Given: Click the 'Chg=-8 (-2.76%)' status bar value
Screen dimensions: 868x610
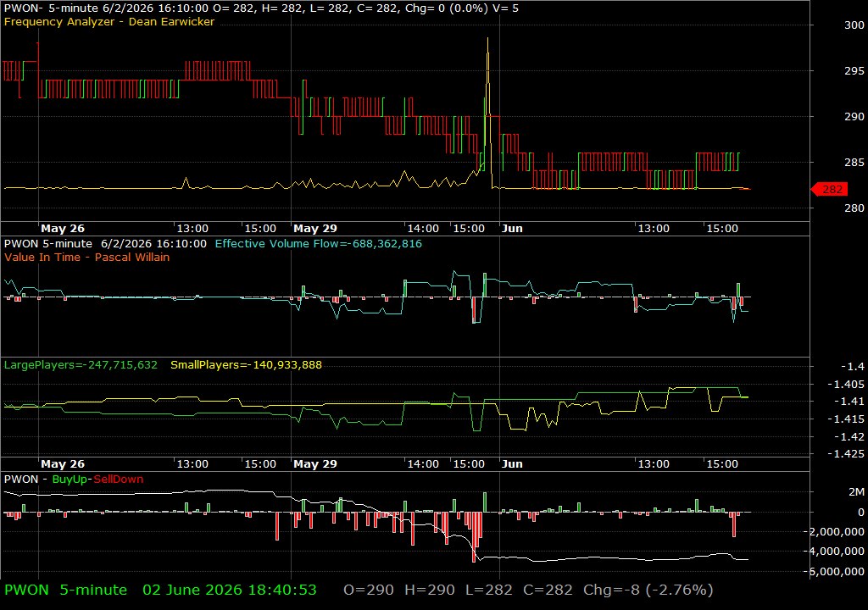Looking at the screenshot, I should click(648, 590).
